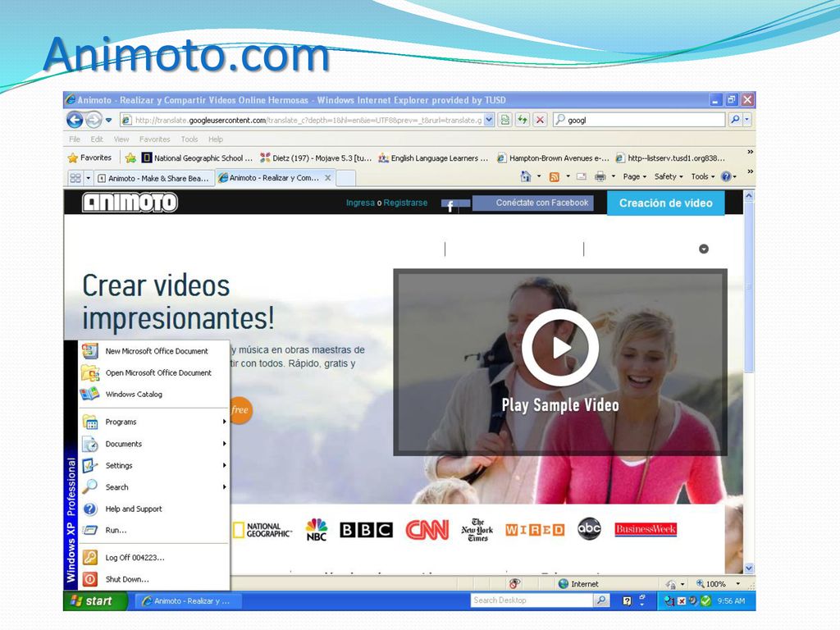840x630 pixels.
Task: Click the small round dropdown arrow icon
Action: tap(704, 249)
